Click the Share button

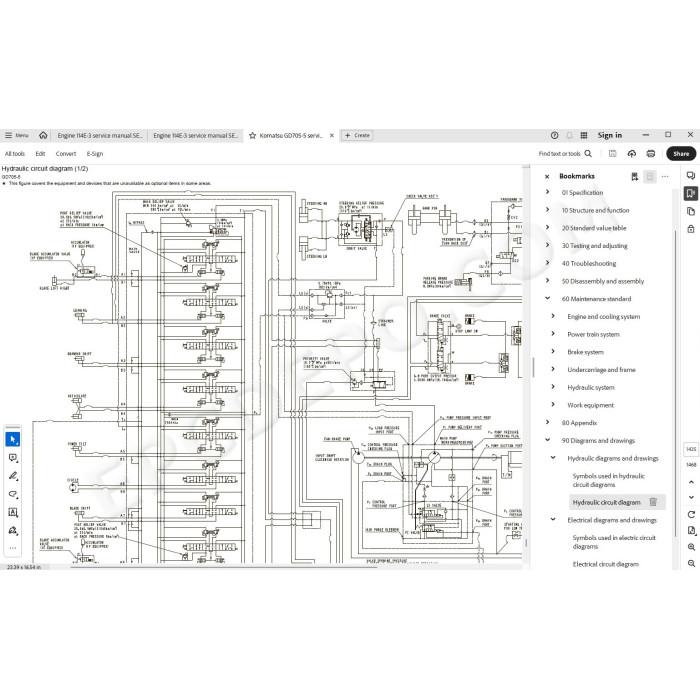click(x=681, y=154)
